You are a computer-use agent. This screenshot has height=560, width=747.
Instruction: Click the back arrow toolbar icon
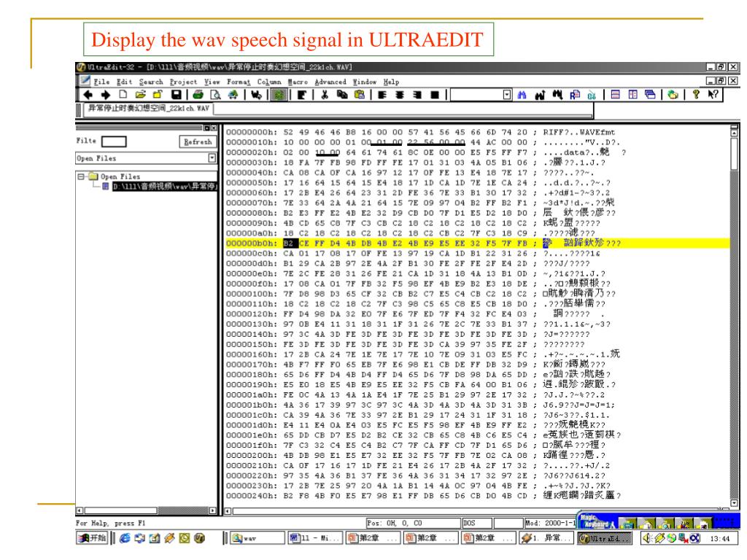pos(88,95)
